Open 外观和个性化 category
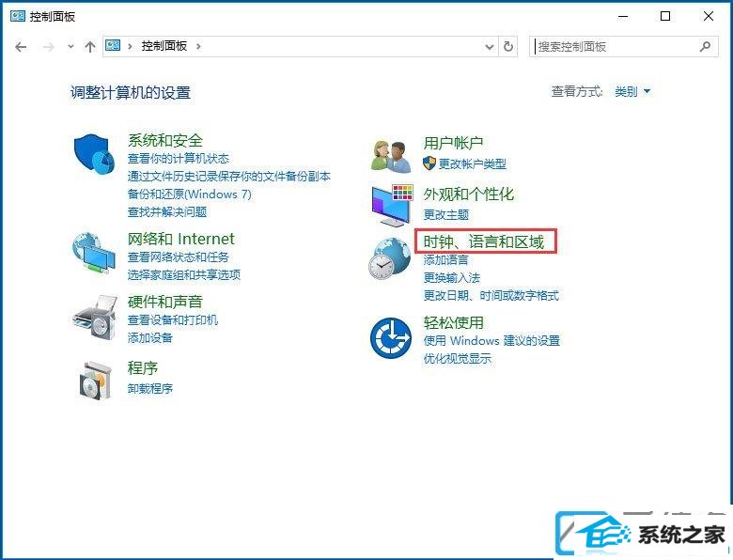 pyautogui.click(x=468, y=194)
